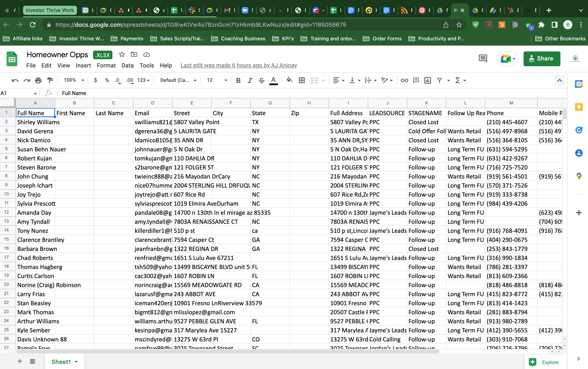Open the Edit menu
The width and height of the screenshot is (588, 369).
coord(46,65)
